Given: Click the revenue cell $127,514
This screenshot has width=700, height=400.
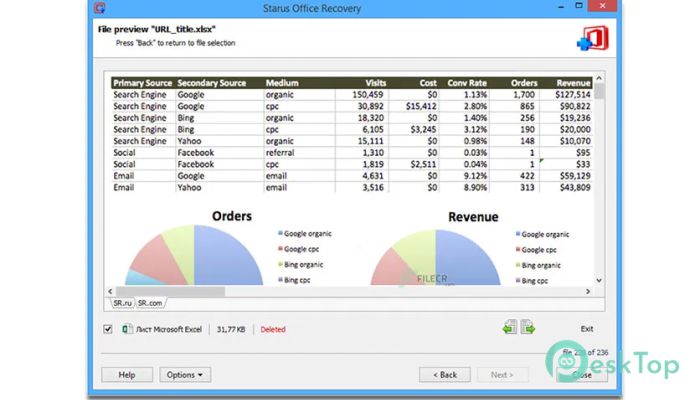Looking at the screenshot, I should (573, 95).
